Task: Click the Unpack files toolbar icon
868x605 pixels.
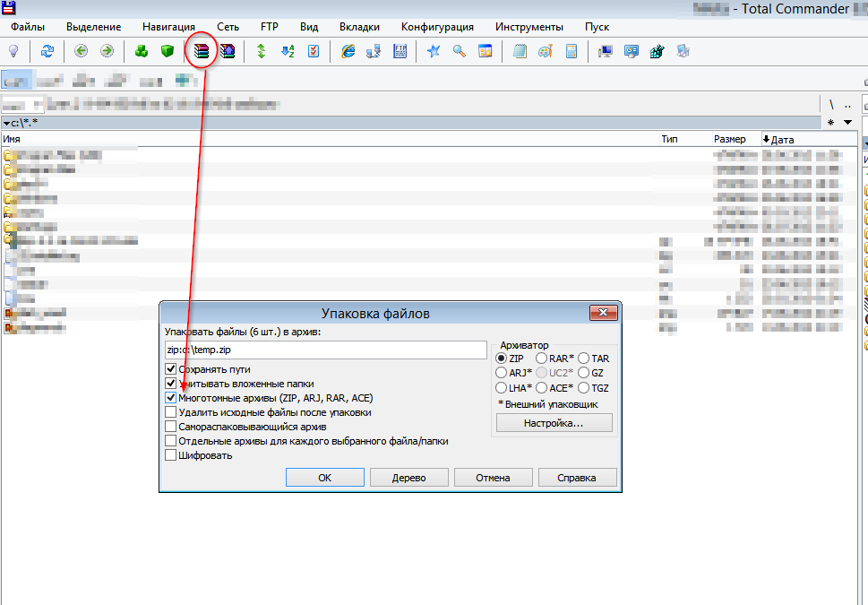Action: 228,52
